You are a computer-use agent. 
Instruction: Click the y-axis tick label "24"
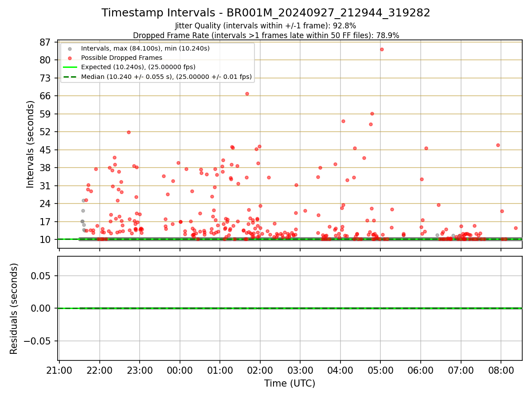46,203
